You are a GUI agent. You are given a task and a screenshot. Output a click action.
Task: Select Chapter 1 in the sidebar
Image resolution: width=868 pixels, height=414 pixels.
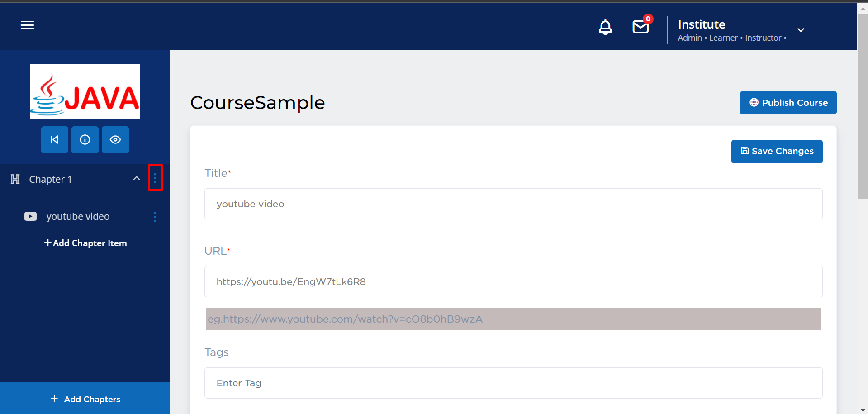pos(50,180)
